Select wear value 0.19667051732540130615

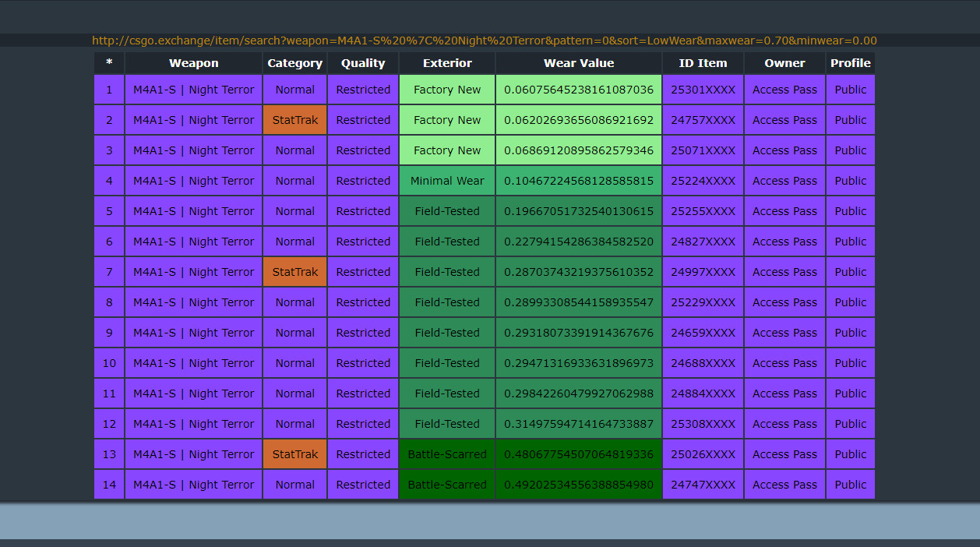click(x=579, y=211)
